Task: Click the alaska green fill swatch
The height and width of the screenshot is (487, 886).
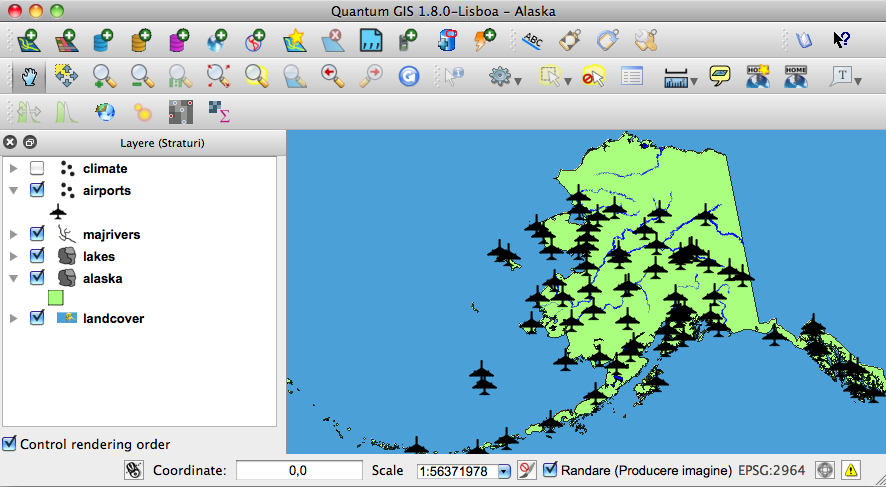Action: click(x=55, y=297)
